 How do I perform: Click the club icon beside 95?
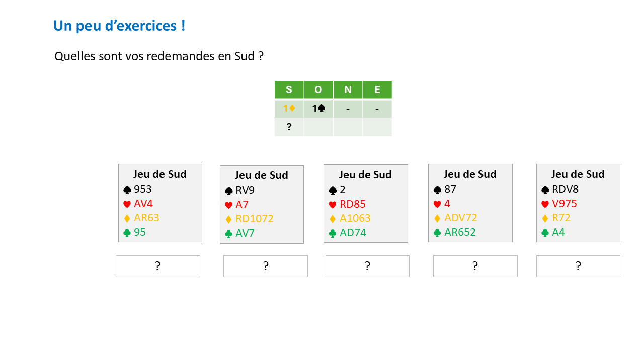(x=127, y=233)
